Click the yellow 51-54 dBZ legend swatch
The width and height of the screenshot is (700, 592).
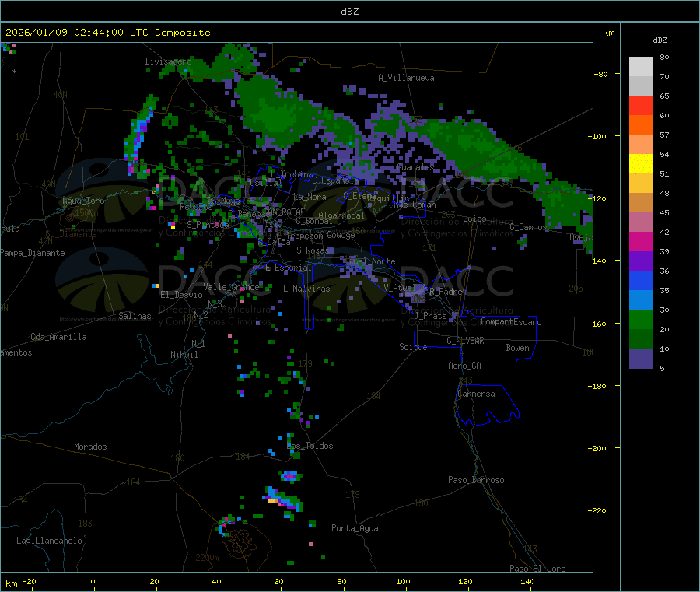point(641,164)
